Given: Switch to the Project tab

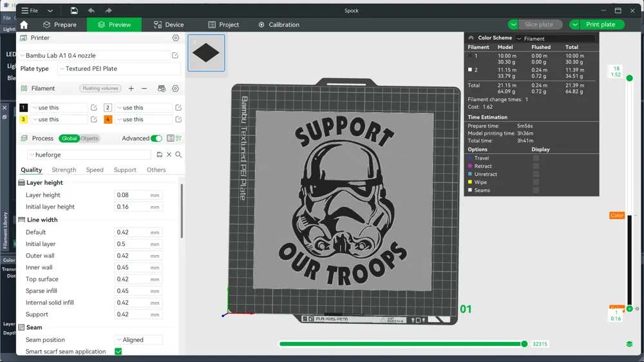Looking at the screenshot, I should click(223, 24).
